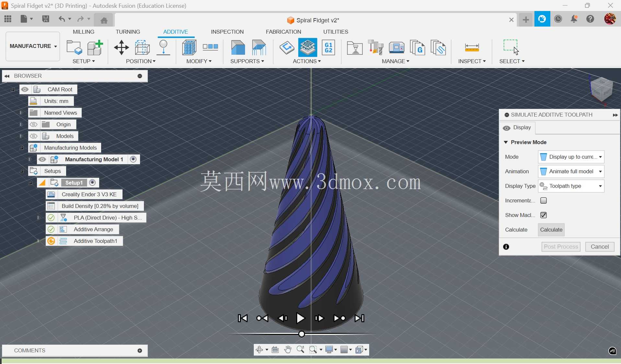Switch to the INSPECTION tab
621x364 pixels.
pyautogui.click(x=227, y=32)
